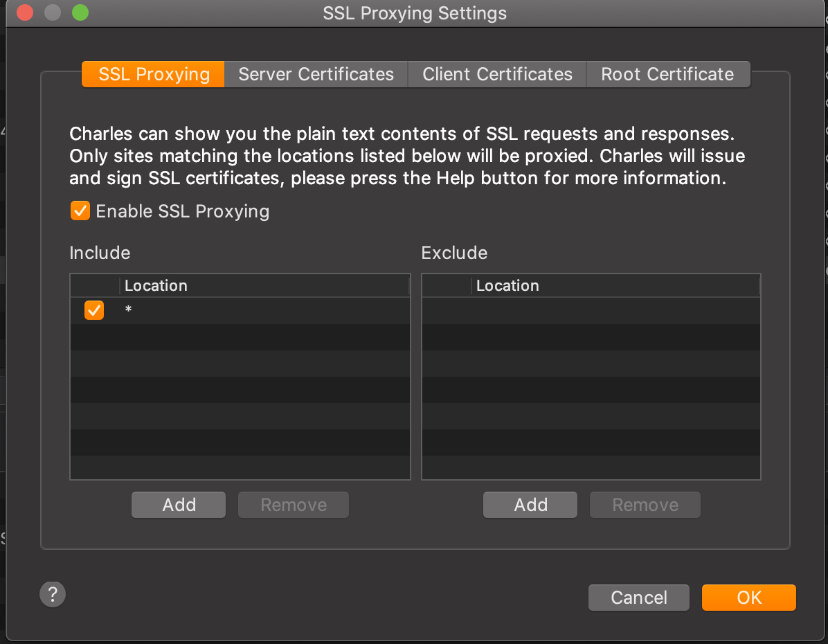Screen dimensions: 828x644
Task: Toggle the Enable SSL Proxying checkbox
Action: [x=80, y=211]
